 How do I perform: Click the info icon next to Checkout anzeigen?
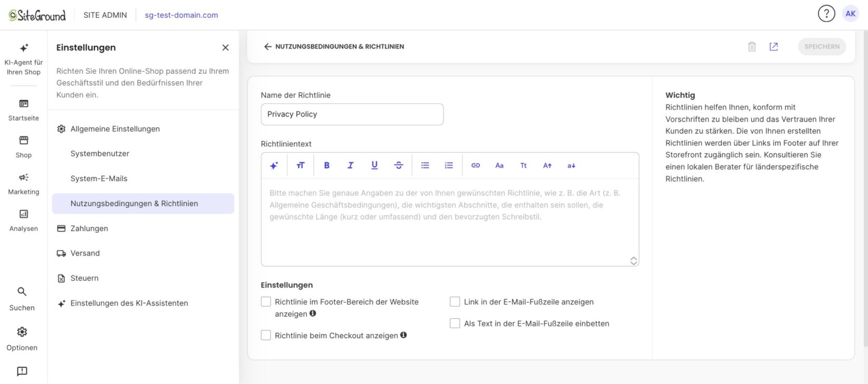click(x=403, y=335)
